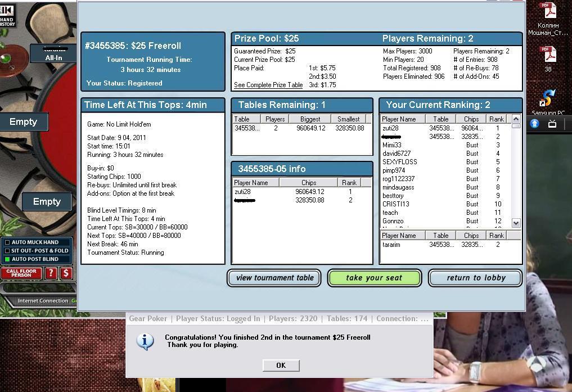Click ranking list scroll up arrow

tap(516, 119)
